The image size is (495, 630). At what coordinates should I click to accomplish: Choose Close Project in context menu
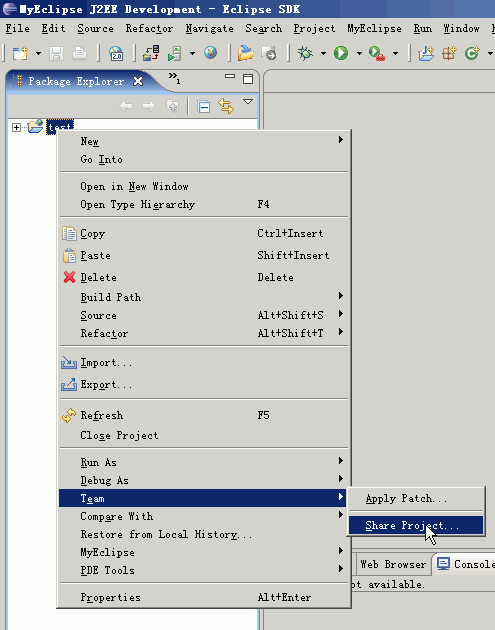coord(204,436)
